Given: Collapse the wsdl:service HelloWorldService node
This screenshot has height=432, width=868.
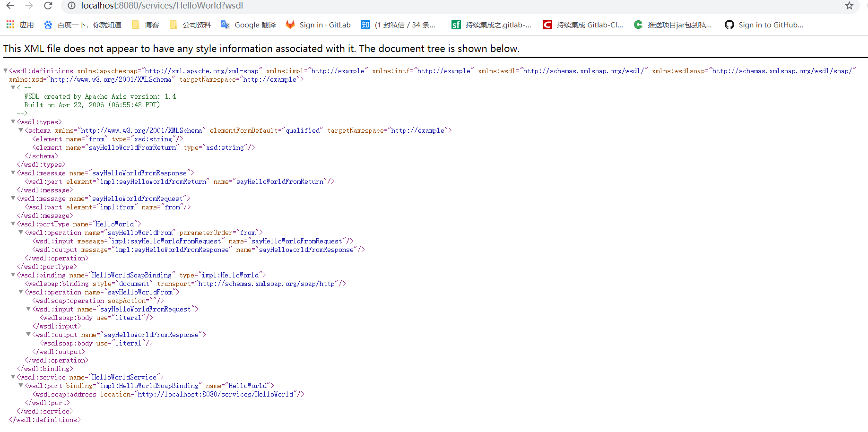Looking at the screenshot, I should [x=13, y=377].
